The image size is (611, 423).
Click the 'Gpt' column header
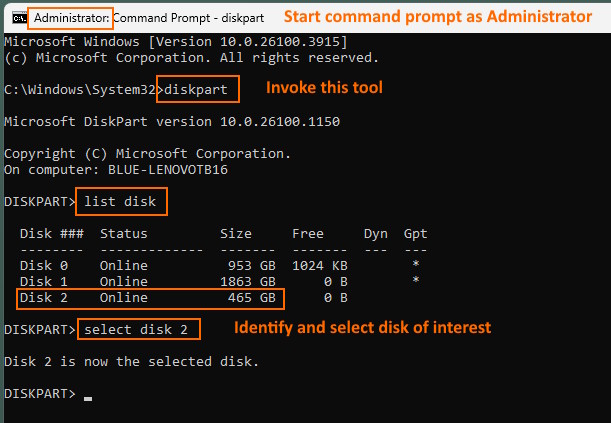[x=415, y=234]
